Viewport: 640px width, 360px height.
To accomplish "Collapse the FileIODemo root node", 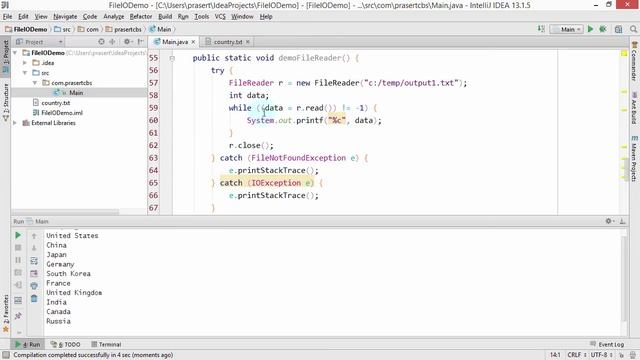I will pos(15,53).
